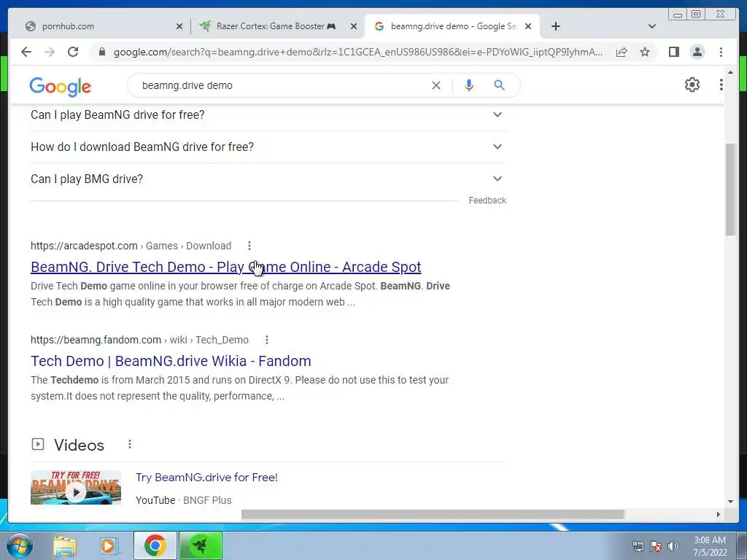Image resolution: width=747 pixels, height=560 pixels.
Task: Select the beamng.drive demo Google tab
Action: click(452, 26)
